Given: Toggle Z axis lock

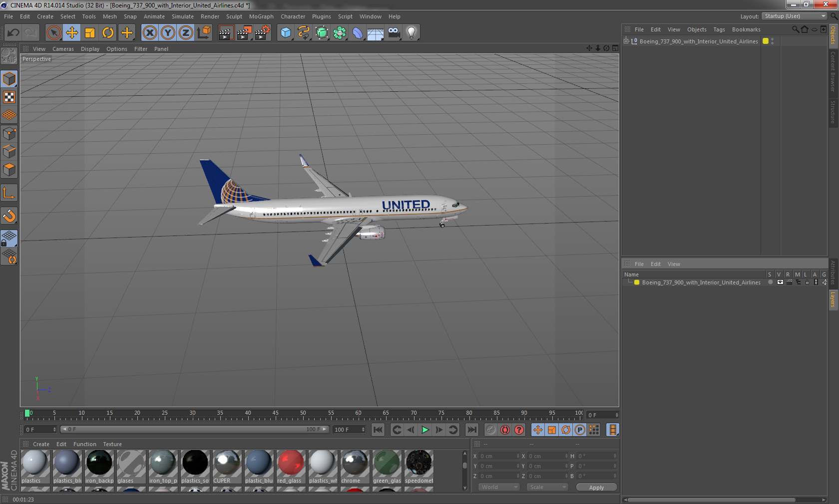Looking at the screenshot, I should click(186, 33).
